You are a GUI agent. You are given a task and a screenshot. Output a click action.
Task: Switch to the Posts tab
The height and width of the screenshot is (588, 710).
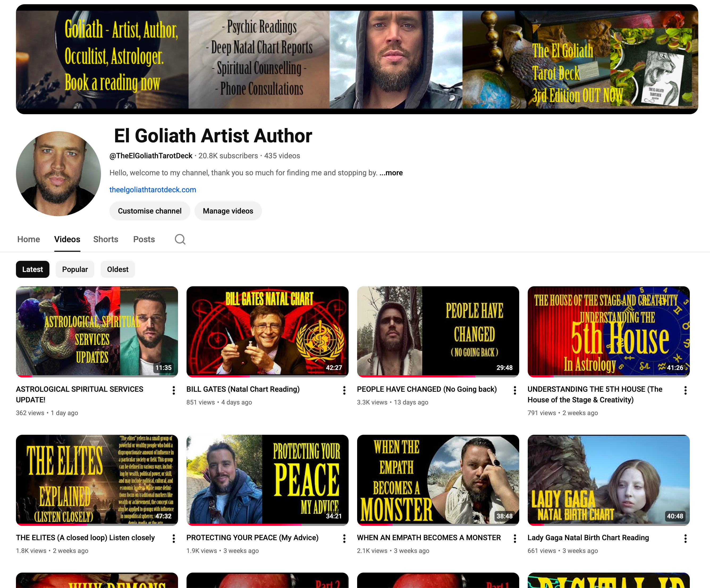point(144,239)
